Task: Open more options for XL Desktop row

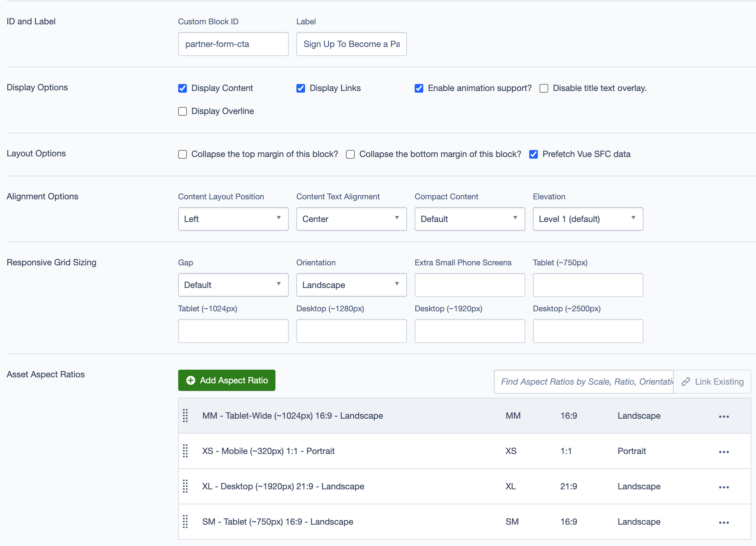Action: [x=724, y=487]
